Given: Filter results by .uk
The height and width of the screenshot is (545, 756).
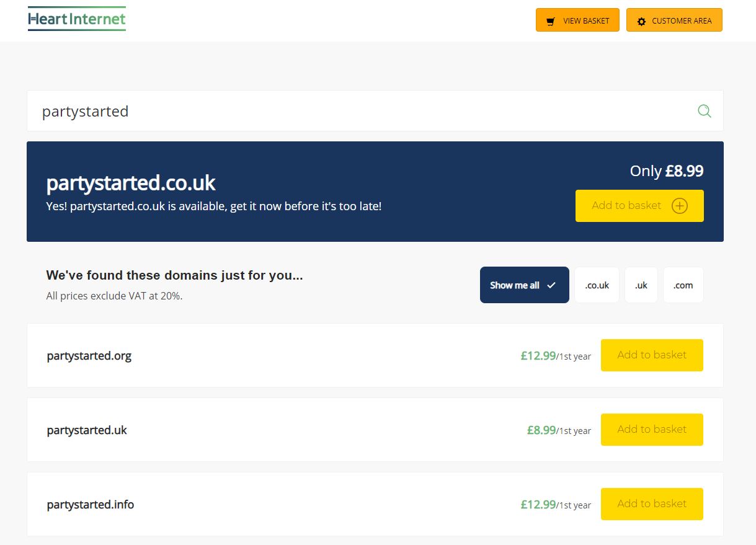Looking at the screenshot, I should [641, 285].
